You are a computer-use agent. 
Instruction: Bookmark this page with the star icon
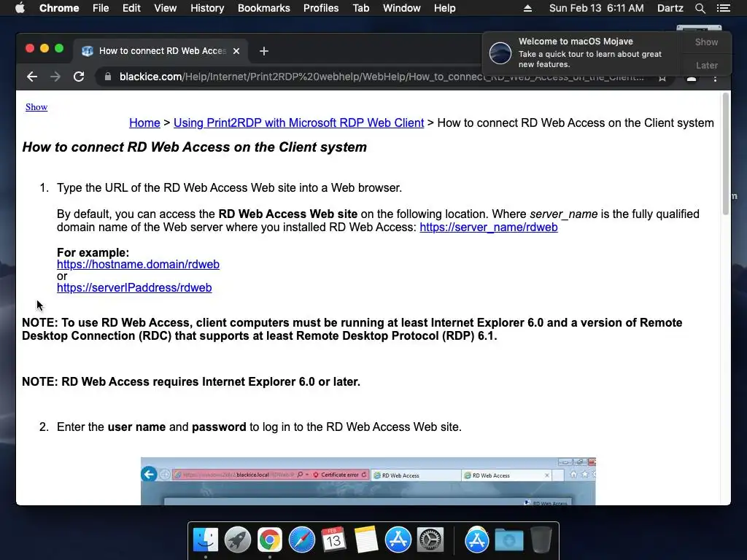tap(662, 78)
